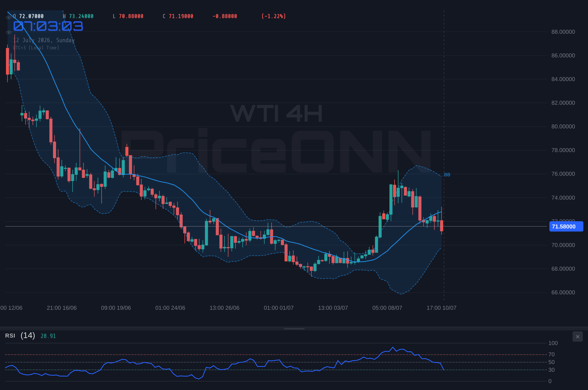This screenshot has height=390, width=588.
Task: Click the 82.00000 price axis label
Action: [563, 103]
